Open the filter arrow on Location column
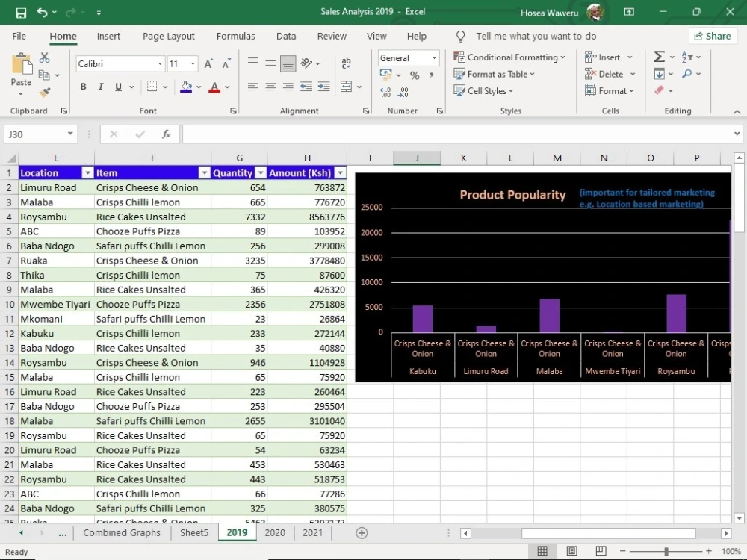The width and height of the screenshot is (747, 560). pos(87,172)
